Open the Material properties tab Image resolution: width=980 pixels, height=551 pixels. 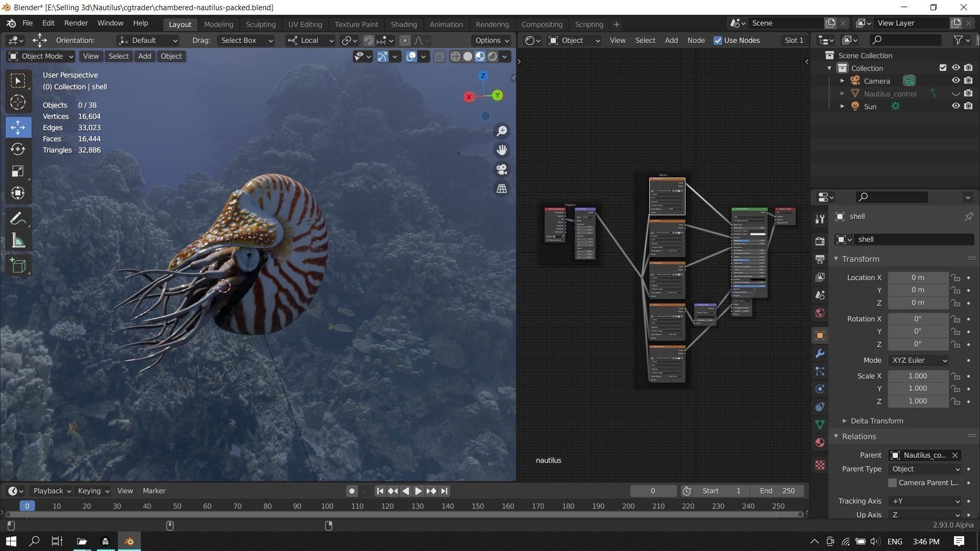click(820, 442)
